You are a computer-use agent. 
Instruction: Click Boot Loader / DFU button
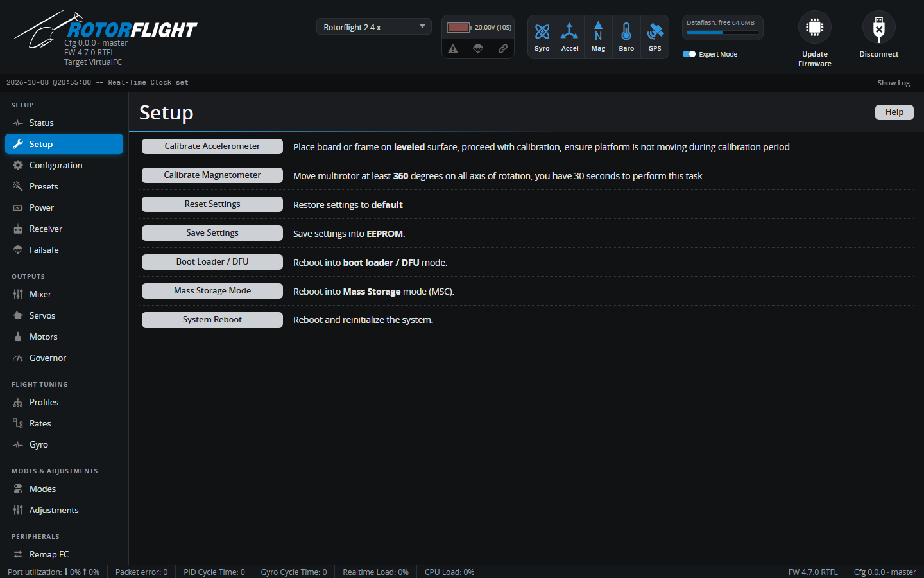pyautogui.click(x=212, y=262)
